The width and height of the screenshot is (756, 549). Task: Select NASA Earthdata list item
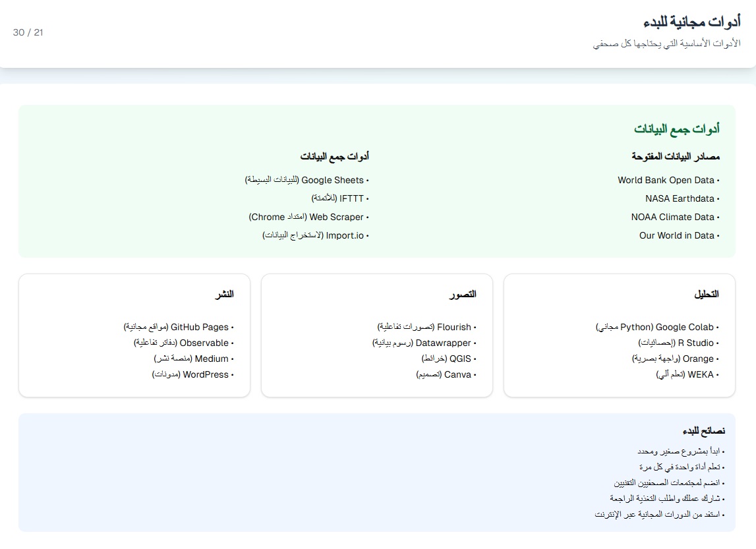pos(682,198)
